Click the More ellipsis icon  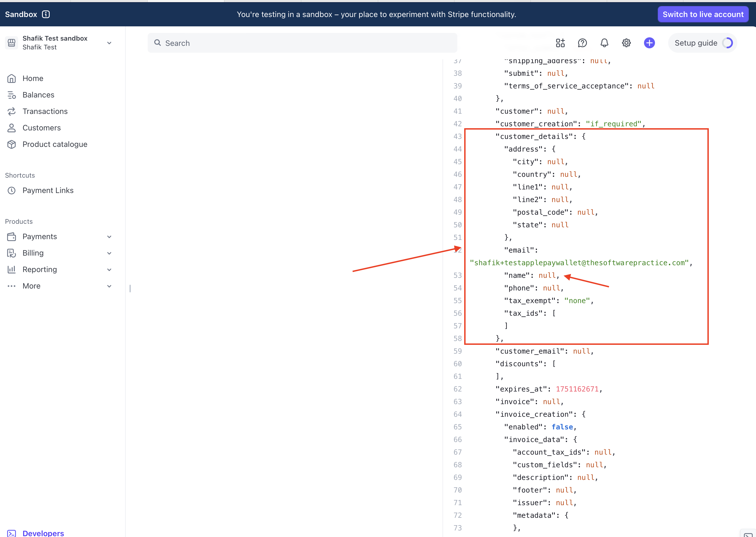(x=12, y=286)
